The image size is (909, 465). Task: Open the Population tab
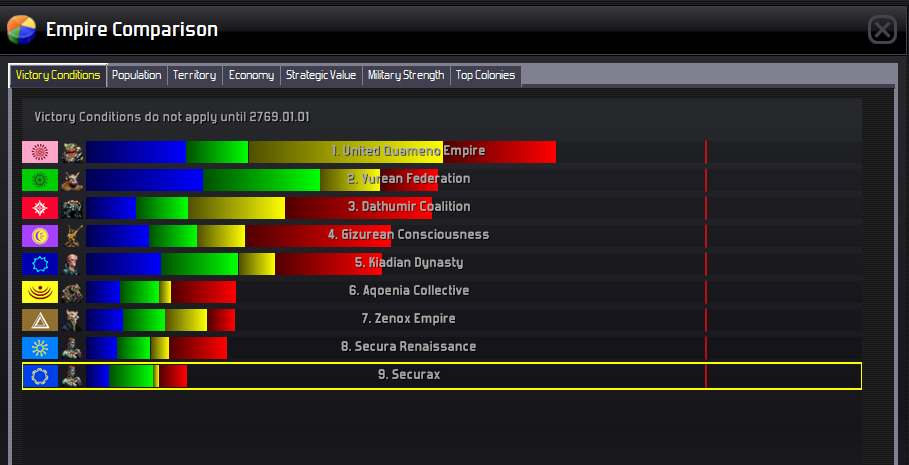coord(137,75)
